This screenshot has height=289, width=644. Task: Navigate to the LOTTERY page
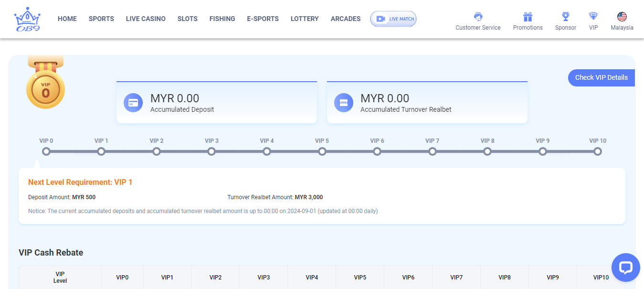tap(305, 19)
